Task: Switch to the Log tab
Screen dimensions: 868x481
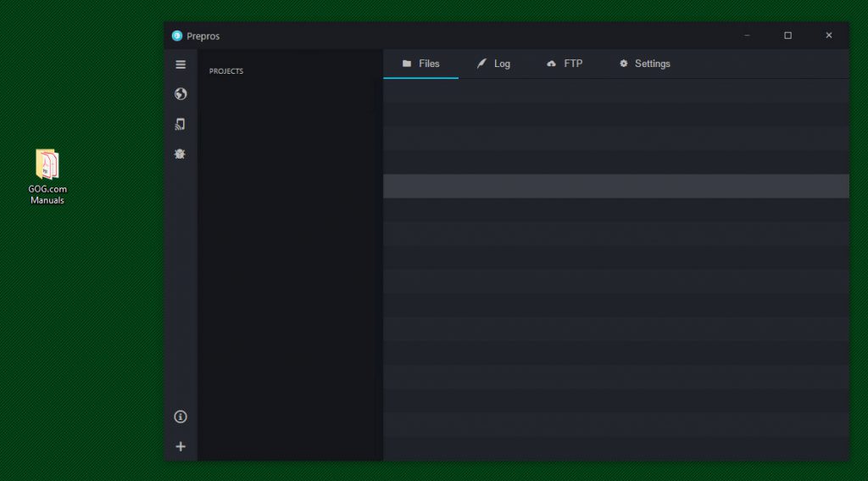Action: tap(494, 64)
